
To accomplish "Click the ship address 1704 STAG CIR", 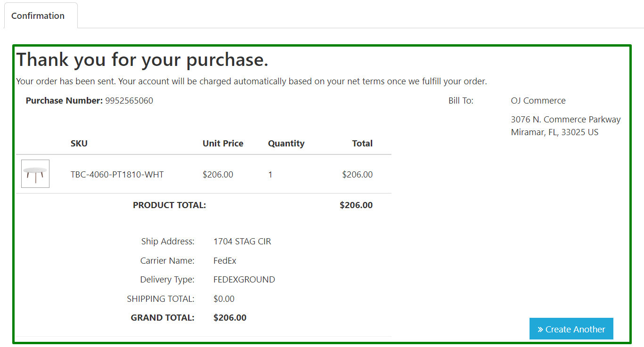I will coord(242,242).
